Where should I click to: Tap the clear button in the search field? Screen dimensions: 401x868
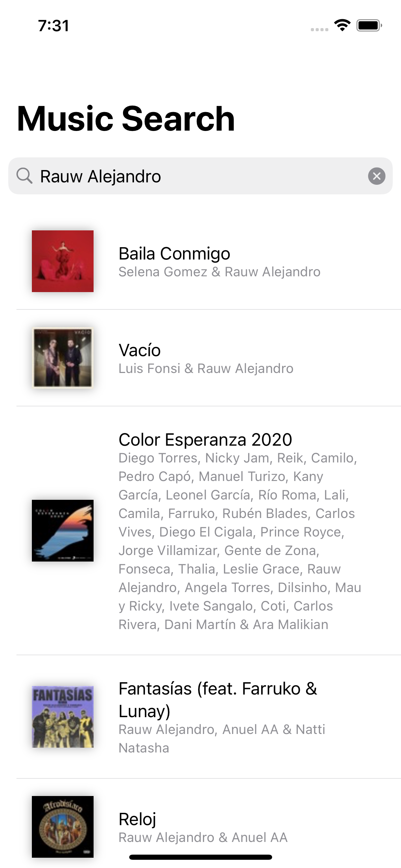[376, 177]
